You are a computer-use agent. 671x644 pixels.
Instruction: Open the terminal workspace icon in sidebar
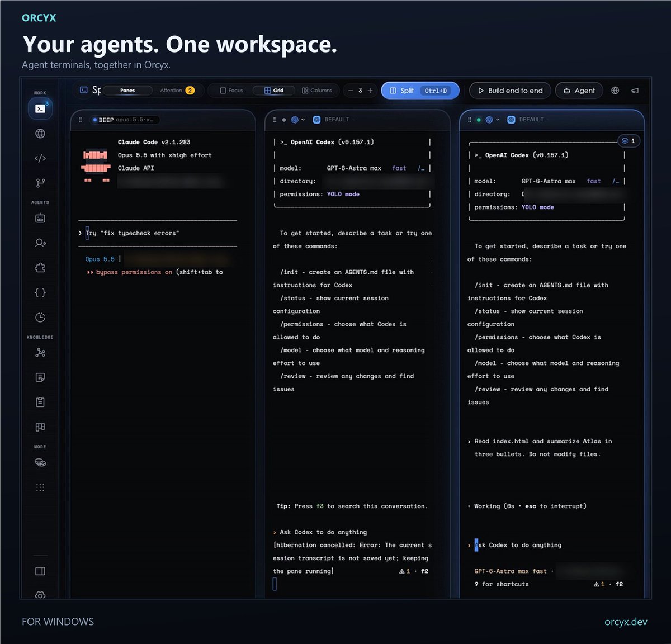pos(40,108)
